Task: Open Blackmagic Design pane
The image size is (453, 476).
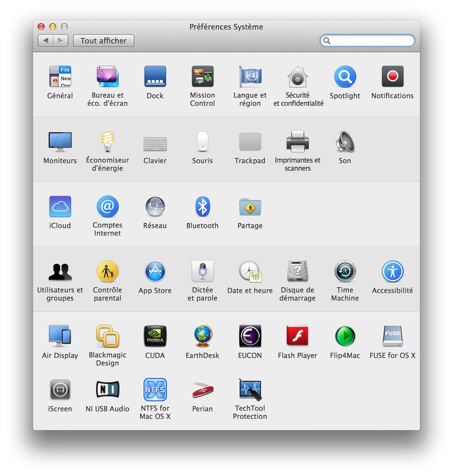Action: [107, 336]
